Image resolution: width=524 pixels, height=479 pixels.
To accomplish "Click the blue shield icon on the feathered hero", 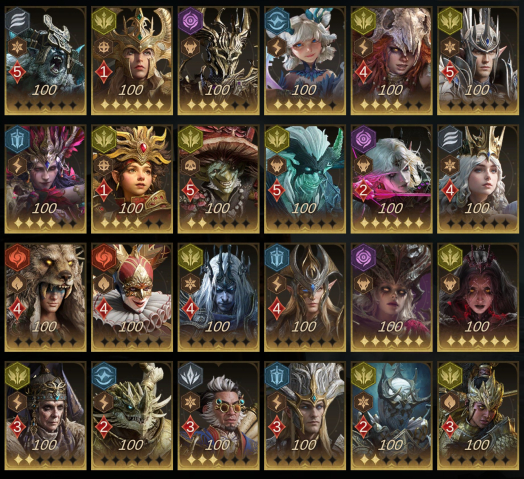I will [18, 138].
